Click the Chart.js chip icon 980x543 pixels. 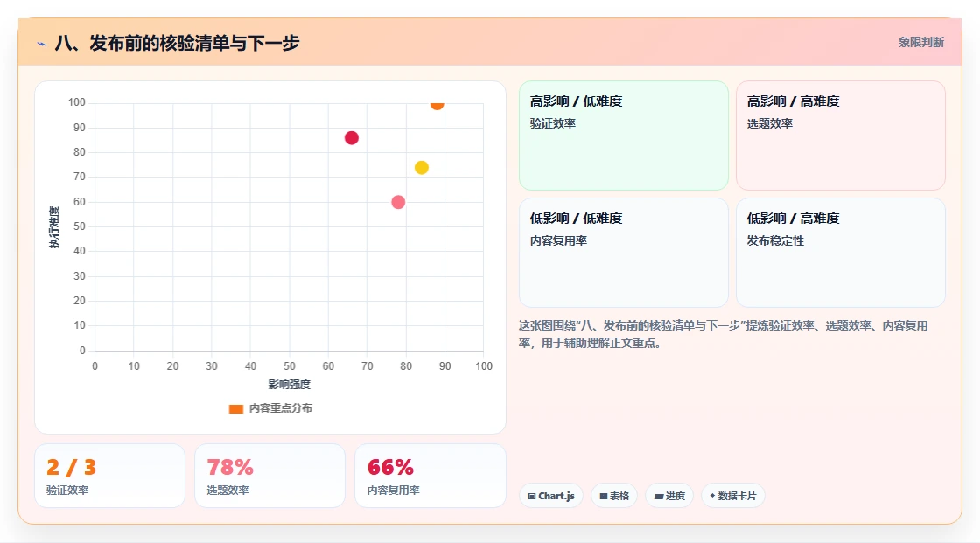click(x=532, y=496)
